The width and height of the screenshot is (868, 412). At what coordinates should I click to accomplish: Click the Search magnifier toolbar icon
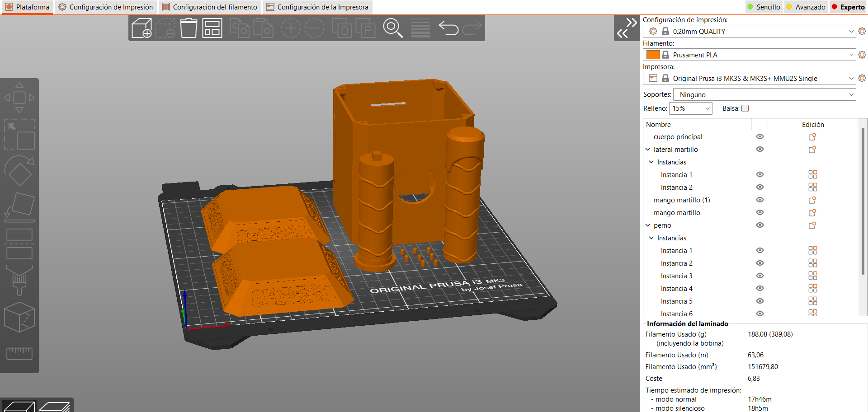[393, 28]
